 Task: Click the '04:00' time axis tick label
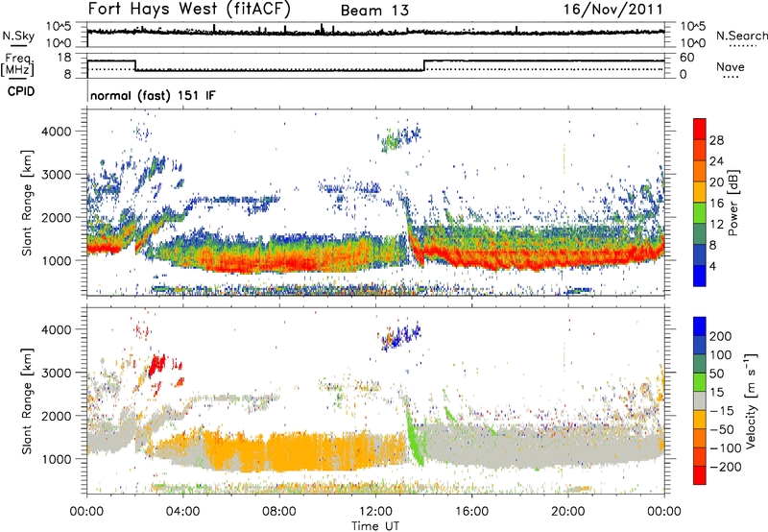[x=183, y=512]
